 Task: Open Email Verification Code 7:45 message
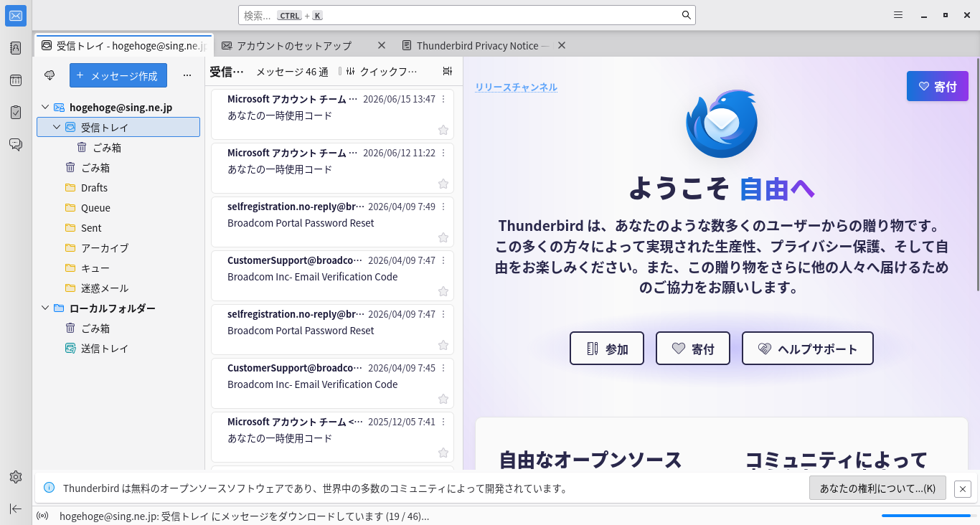pos(332,383)
